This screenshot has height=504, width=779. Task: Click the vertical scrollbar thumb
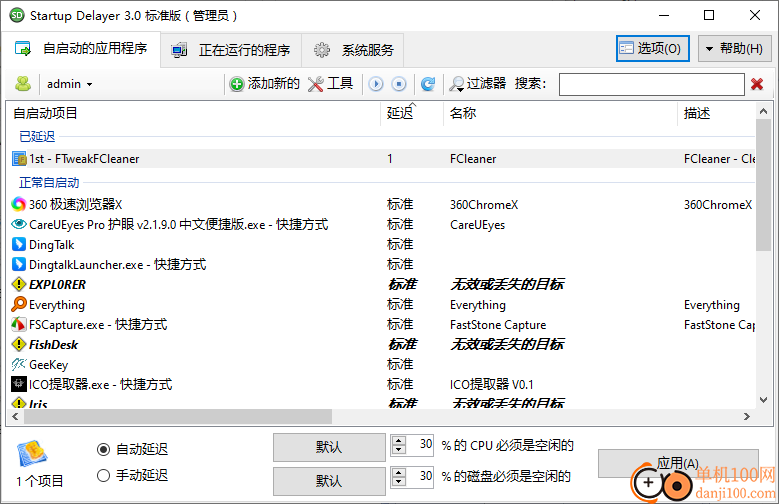point(763,185)
